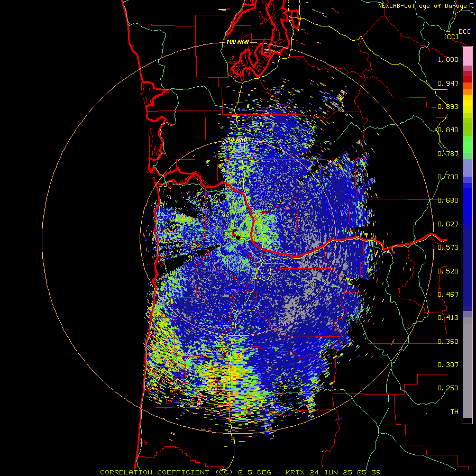Click the 0.413 legend value
Screen dimensions: 476x476
click(448, 318)
